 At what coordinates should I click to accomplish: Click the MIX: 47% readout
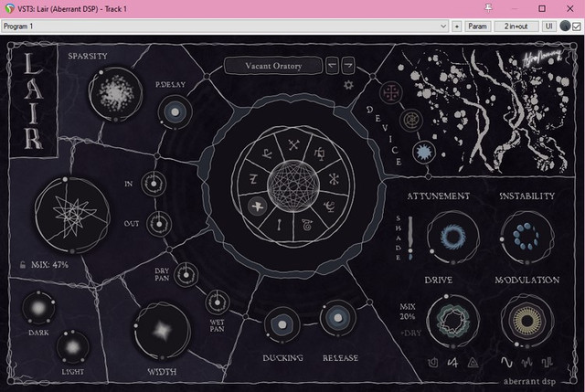49,265
